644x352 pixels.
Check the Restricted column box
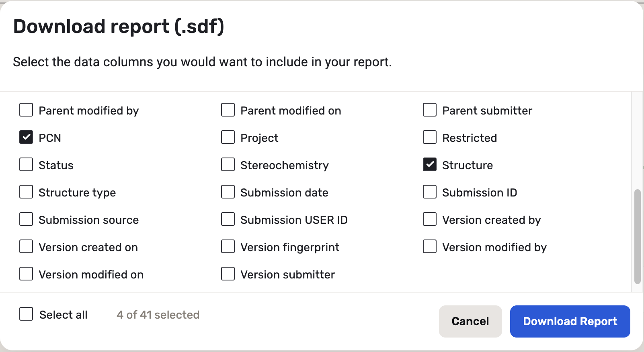[430, 137]
